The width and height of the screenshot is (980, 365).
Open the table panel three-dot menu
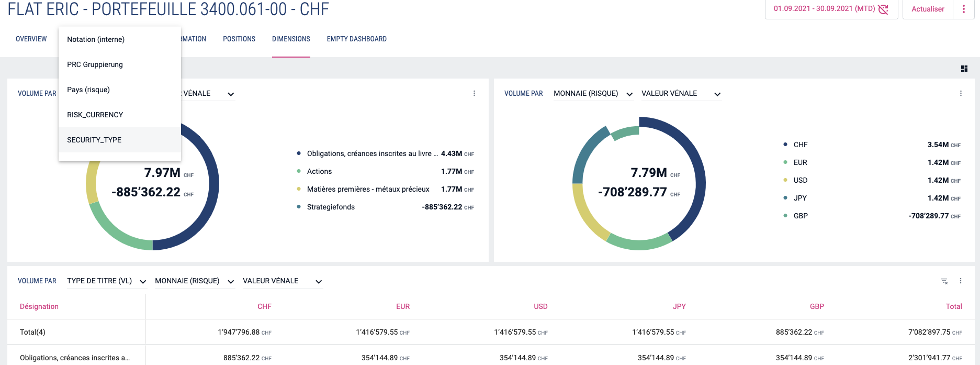tap(961, 281)
